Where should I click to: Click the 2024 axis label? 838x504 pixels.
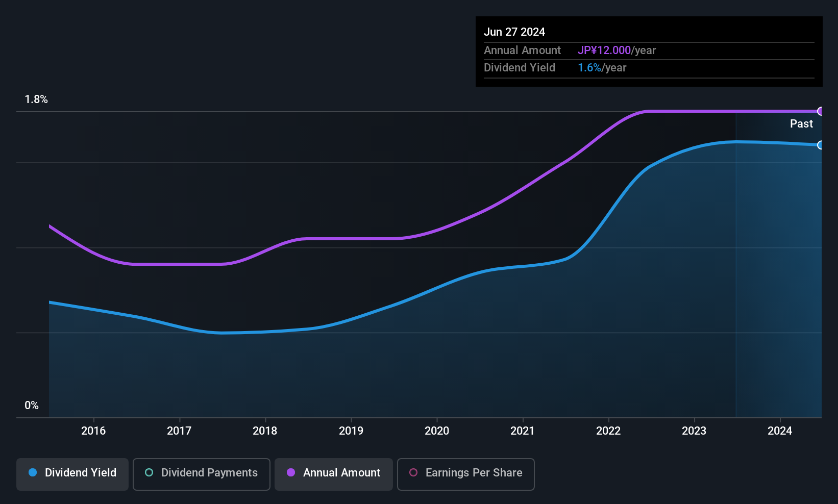click(x=780, y=431)
